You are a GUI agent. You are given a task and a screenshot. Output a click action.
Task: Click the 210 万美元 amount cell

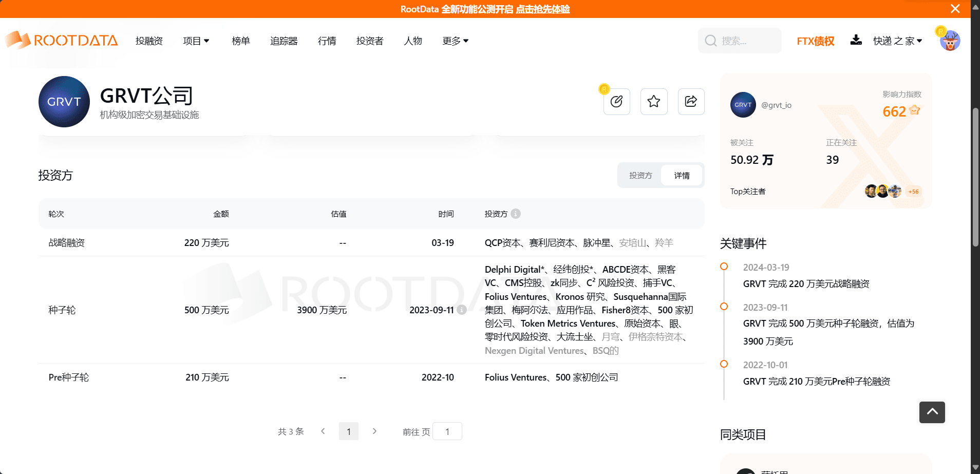[x=207, y=377]
